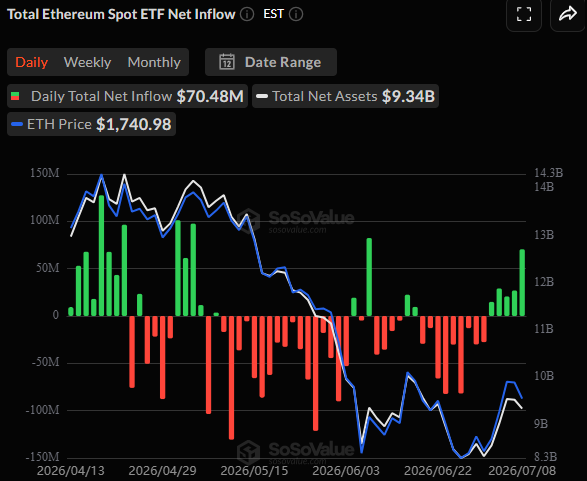Toggle Daily Total Net Inflow series

127,96
